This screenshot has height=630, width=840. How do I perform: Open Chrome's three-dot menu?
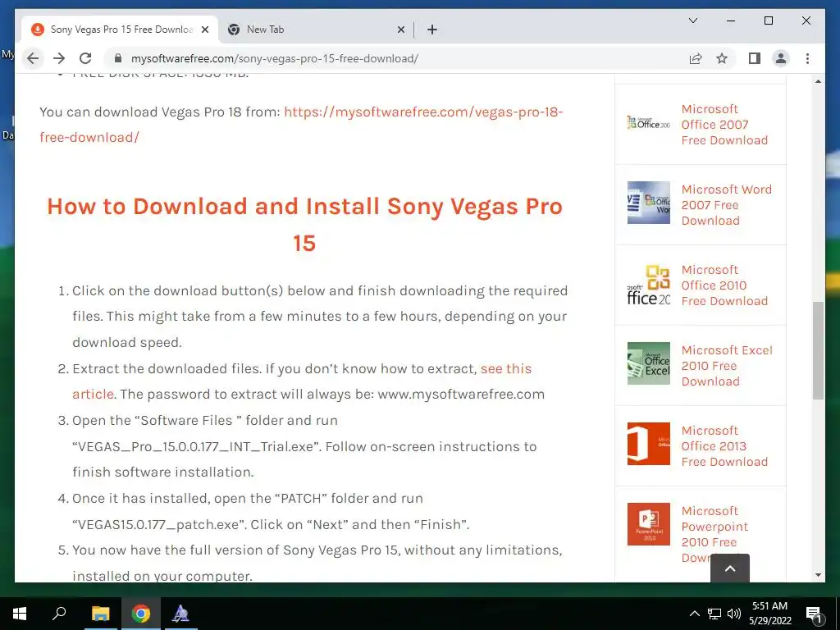(x=807, y=58)
